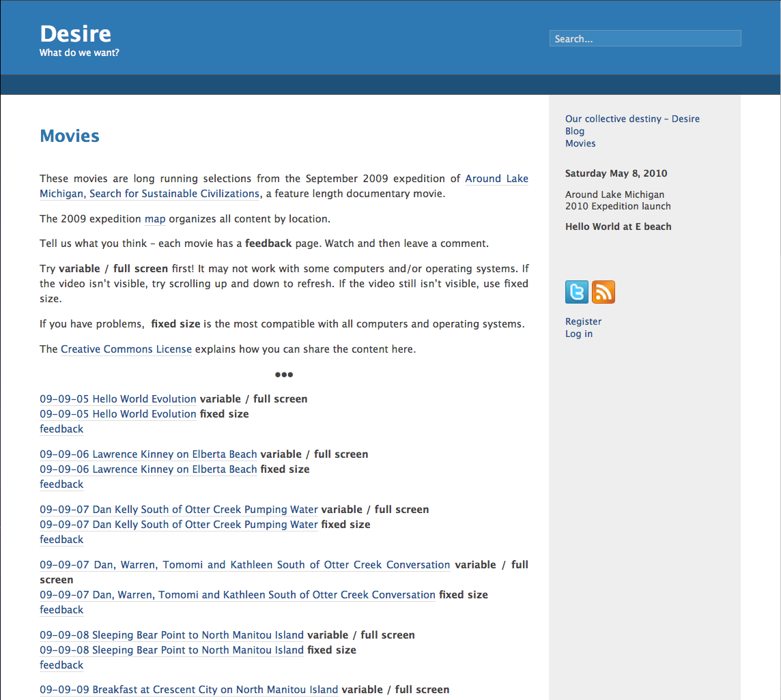This screenshot has height=700, width=781.
Task: Open the 2009 expedition map link
Action: coord(155,218)
